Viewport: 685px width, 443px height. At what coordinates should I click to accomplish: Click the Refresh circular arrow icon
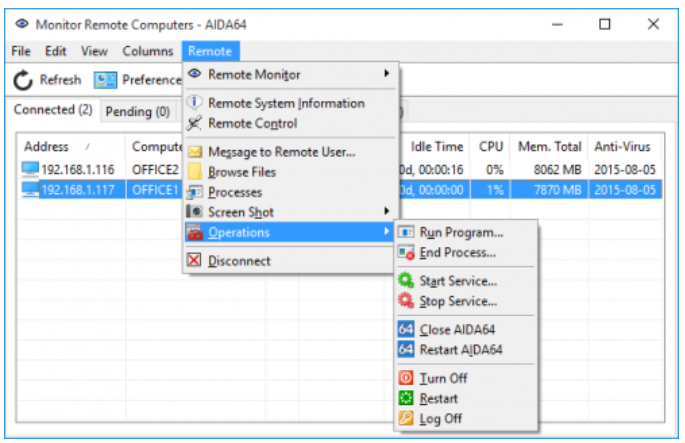pyautogui.click(x=23, y=80)
